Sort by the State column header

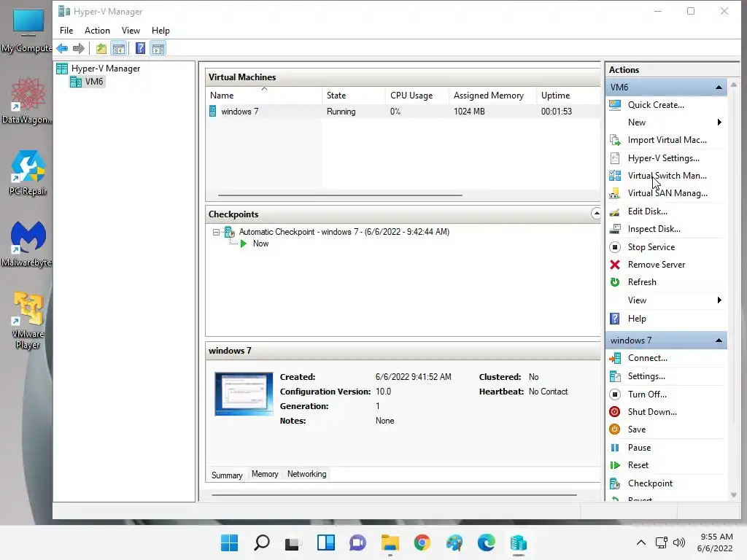point(354,96)
